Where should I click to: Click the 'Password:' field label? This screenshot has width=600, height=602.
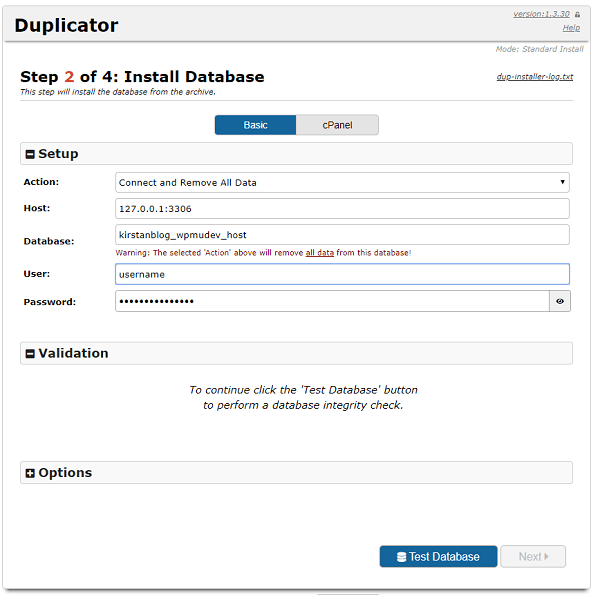click(50, 302)
